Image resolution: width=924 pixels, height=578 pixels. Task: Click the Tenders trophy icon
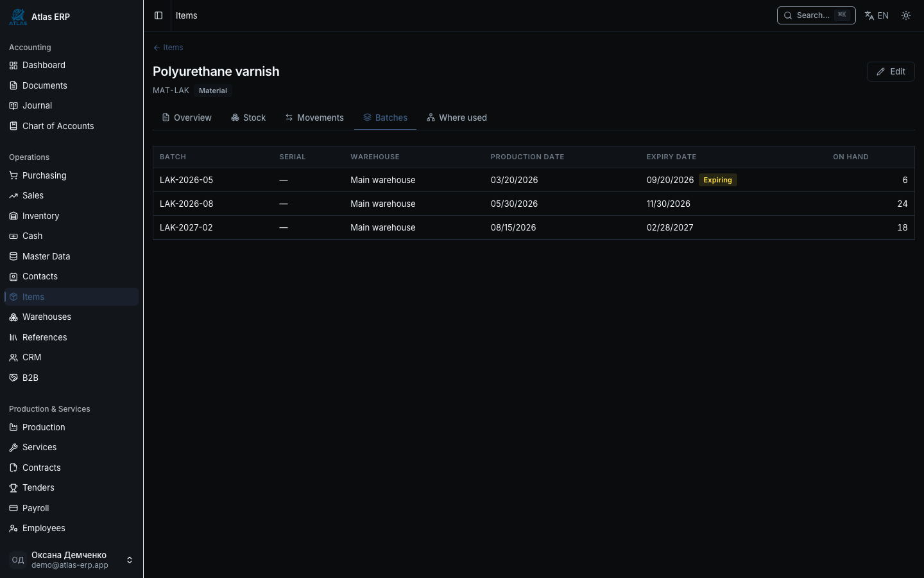click(x=13, y=487)
